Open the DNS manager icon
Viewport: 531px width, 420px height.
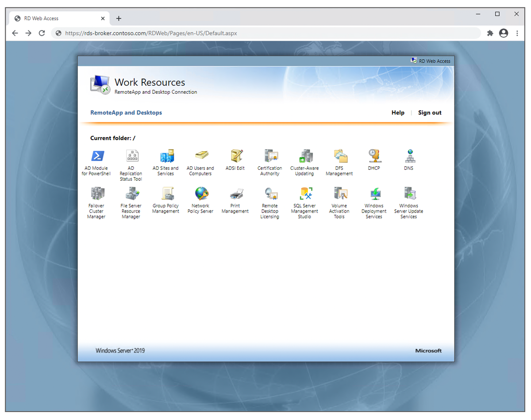point(408,156)
